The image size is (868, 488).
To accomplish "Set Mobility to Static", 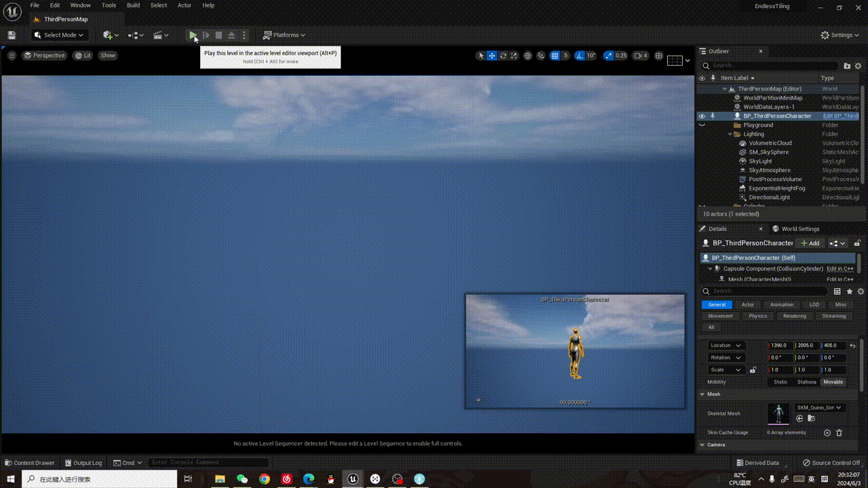I will (781, 382).
